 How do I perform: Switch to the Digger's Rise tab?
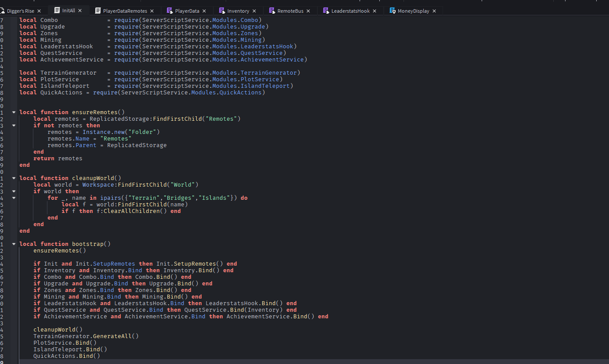[20, 11]
